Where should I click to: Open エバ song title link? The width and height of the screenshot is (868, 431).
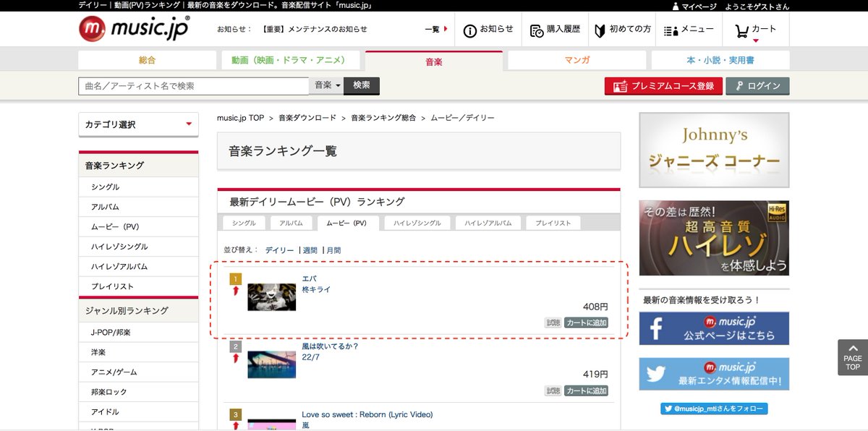[309, 278]
